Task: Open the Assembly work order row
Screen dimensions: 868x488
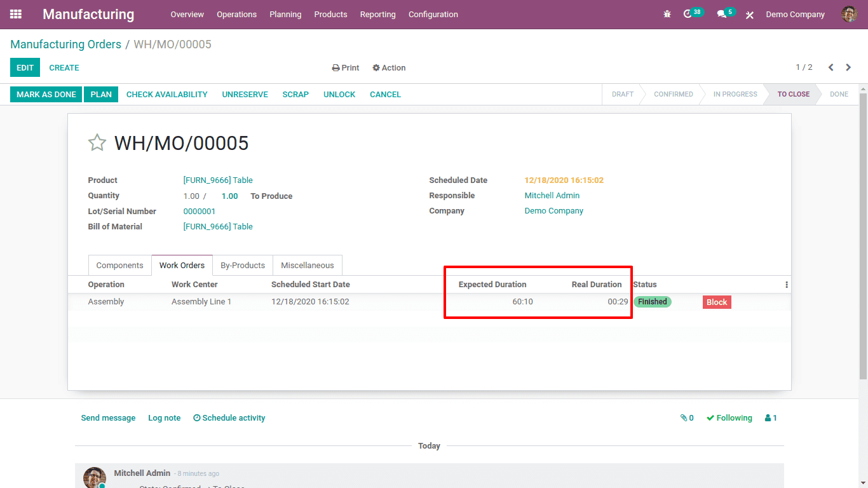Action: tap(430, 302)
